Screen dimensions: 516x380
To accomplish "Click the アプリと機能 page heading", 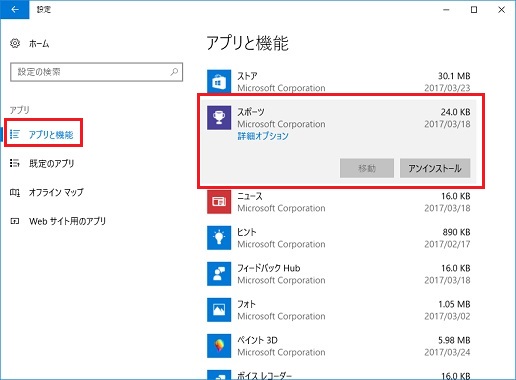I will [247, 43].
